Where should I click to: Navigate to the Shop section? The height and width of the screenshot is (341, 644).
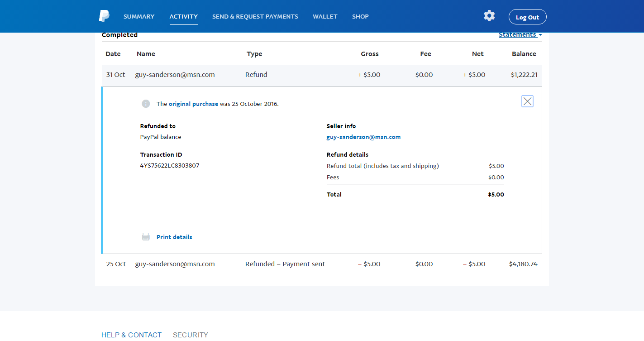coord(360,17)
